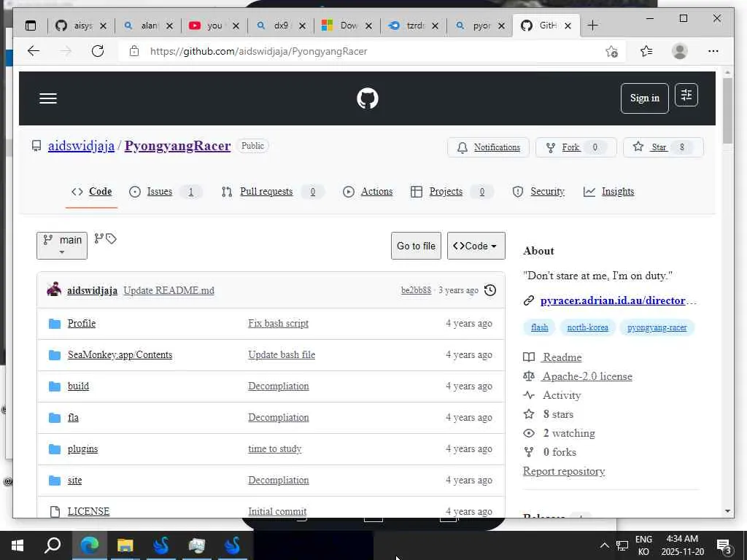Viewport: 747px width, 560px height.
Task: Fork the PyongyangRacer repository
Action: coord(576,147)
